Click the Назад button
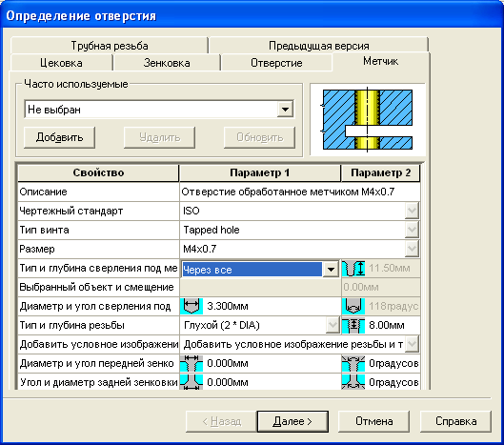Screen dimensions: 504x445 221,421
